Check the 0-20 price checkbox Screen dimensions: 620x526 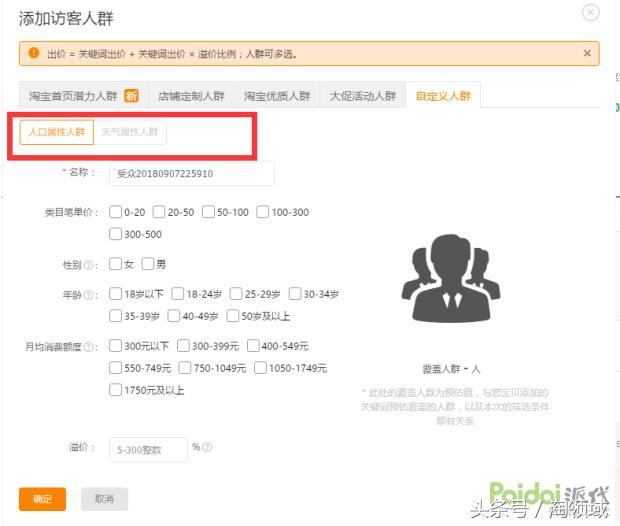coord(115,212)
